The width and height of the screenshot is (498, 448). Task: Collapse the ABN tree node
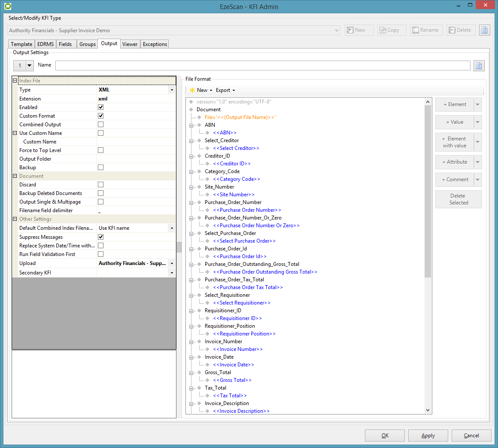[191, 125]
